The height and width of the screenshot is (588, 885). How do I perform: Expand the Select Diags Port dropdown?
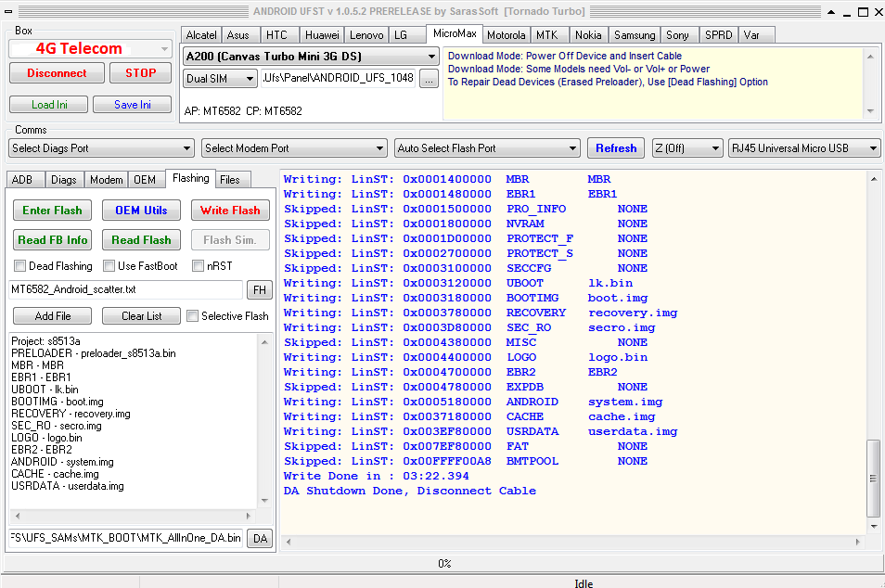tap(100, 148)
